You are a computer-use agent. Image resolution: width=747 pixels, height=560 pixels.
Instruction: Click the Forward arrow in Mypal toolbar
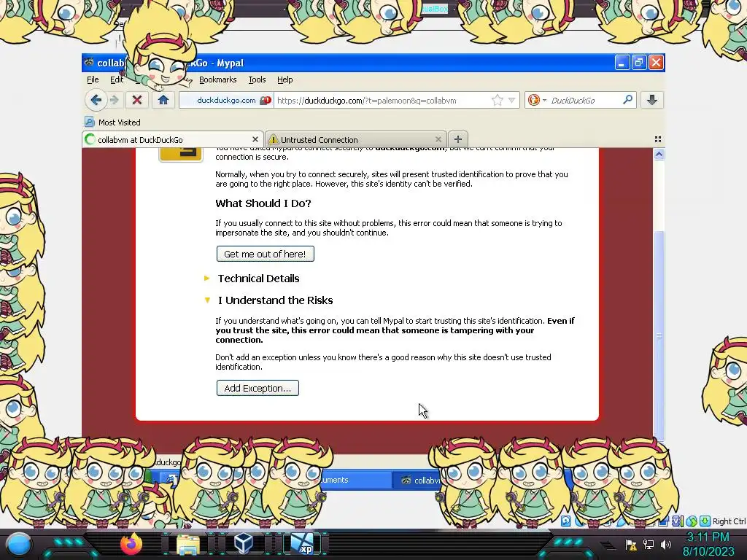(115, 100)
